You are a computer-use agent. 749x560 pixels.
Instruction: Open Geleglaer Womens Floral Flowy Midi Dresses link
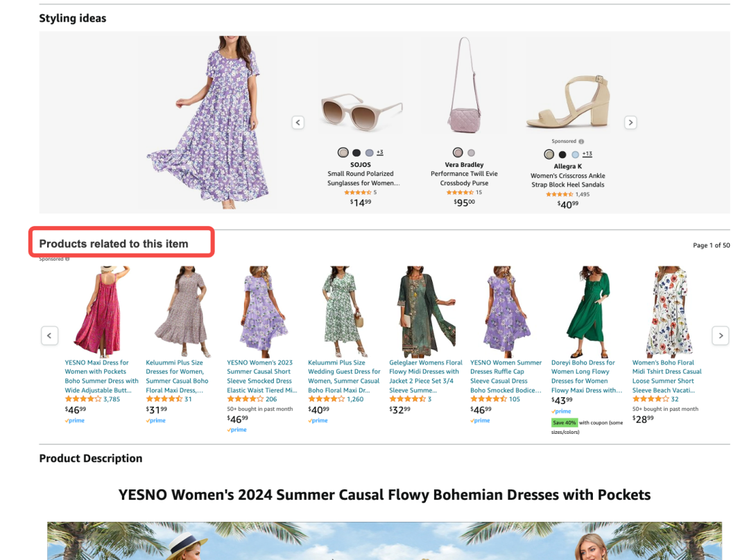tap(425, 376)
